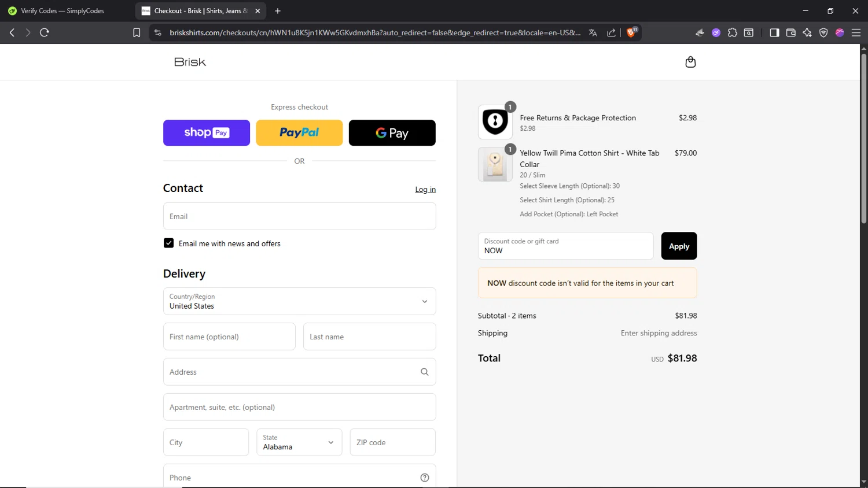Reload the checkout page
868x488 pixels.
44,32
